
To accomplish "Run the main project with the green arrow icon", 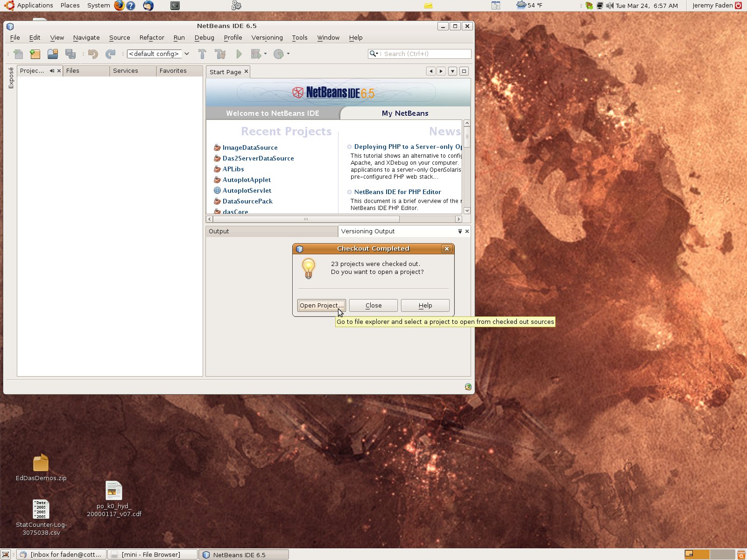I will [239, 54].
